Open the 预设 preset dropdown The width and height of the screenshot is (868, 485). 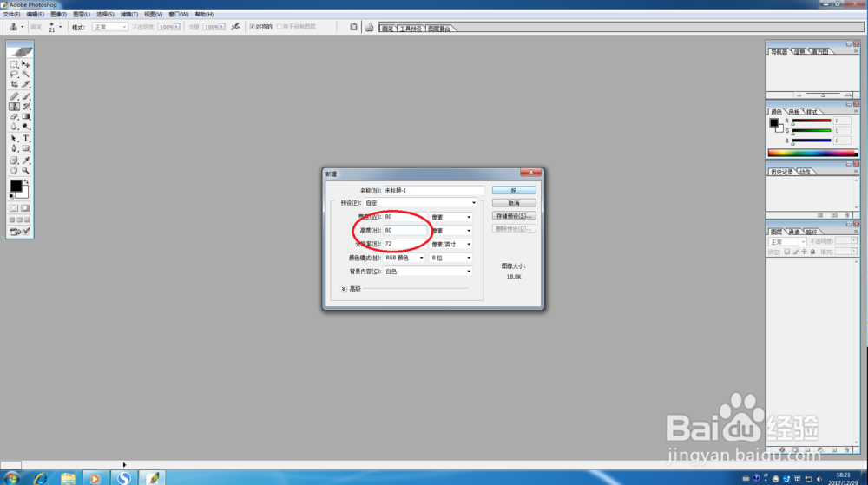420,203
